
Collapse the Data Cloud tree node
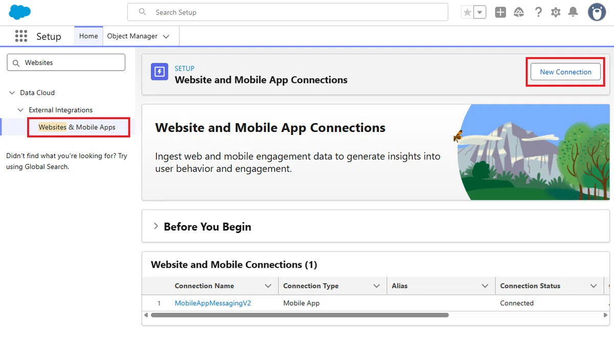tap(12, 93)
